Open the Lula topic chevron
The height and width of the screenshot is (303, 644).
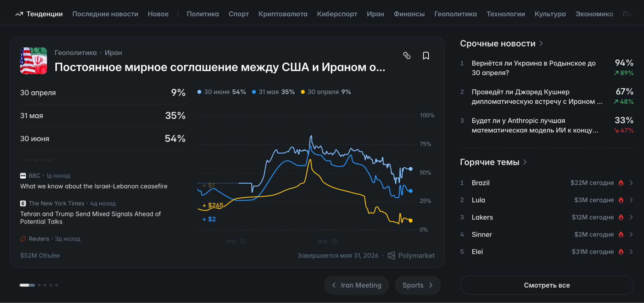(x=631, y=200)
